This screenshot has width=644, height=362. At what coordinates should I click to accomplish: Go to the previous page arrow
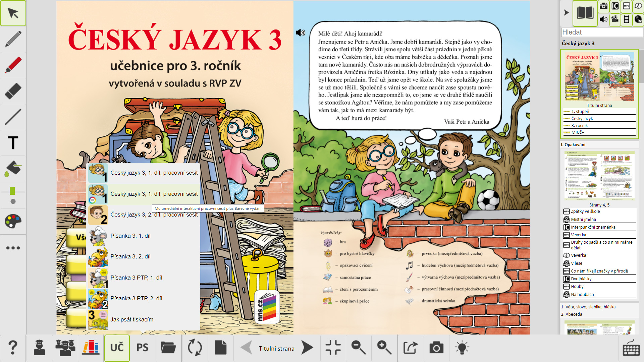point(247,348)
